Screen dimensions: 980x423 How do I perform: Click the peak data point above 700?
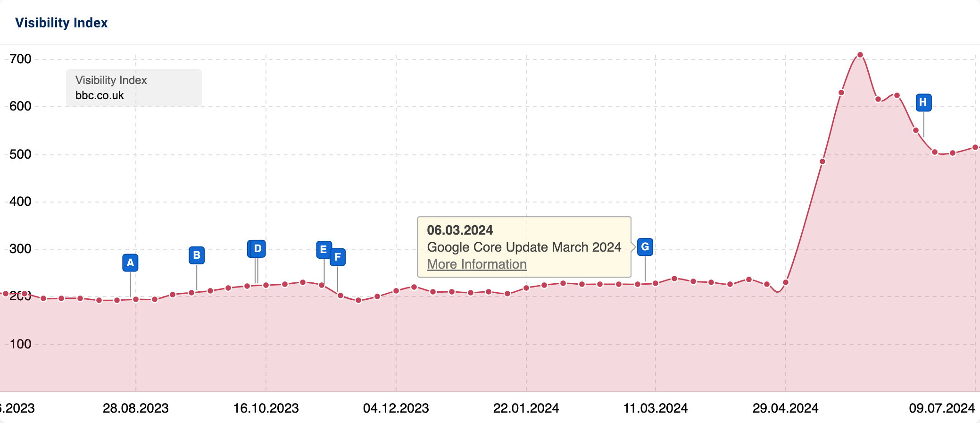coord(860,55)
